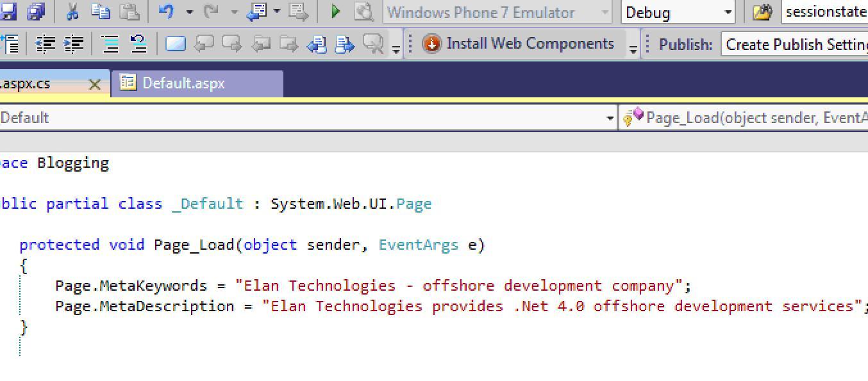
Task: Click the Copy icon
Action: pyautogui.click(x=101, y=12)
